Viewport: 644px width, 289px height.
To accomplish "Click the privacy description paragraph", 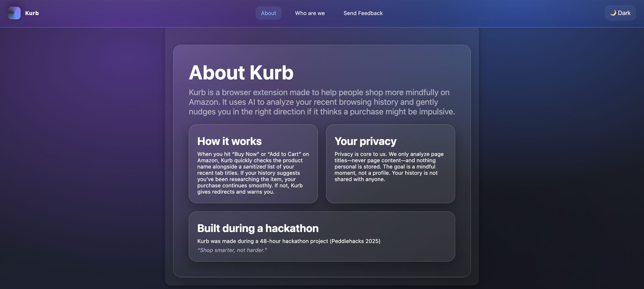I will point(389,167).
